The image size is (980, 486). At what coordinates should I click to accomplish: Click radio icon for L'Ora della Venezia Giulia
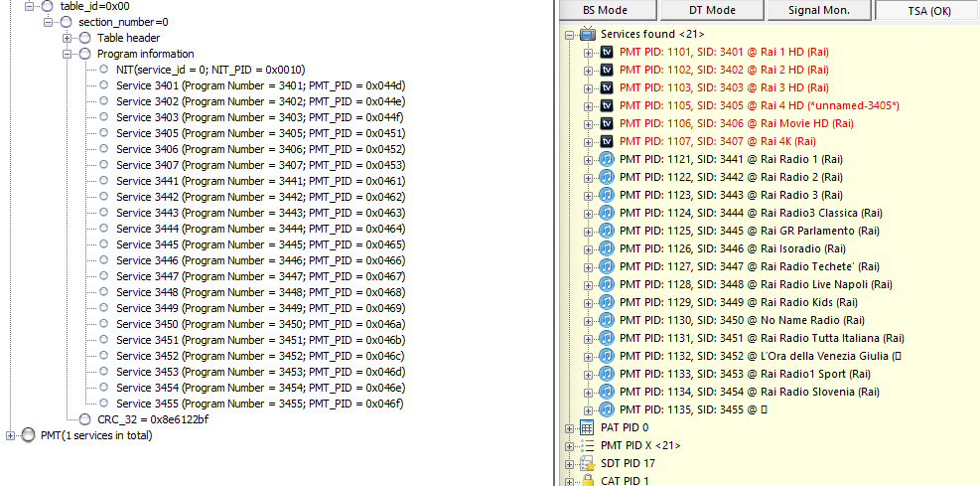point(607,356)
